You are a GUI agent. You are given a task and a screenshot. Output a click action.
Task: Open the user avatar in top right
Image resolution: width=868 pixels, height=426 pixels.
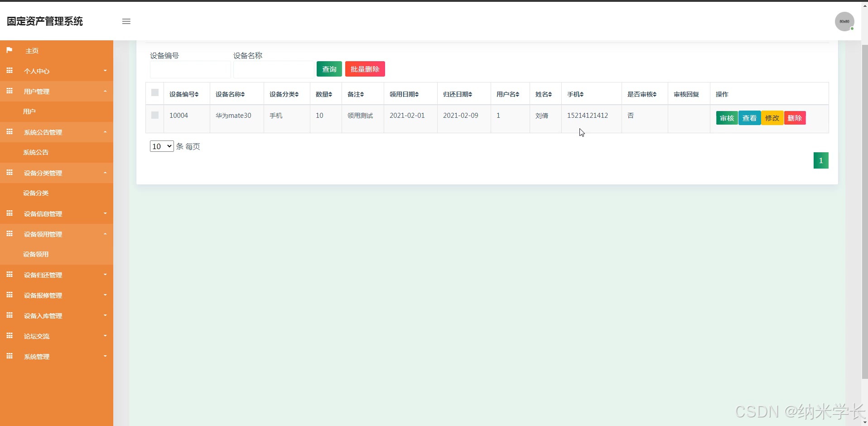click(844, 21)
